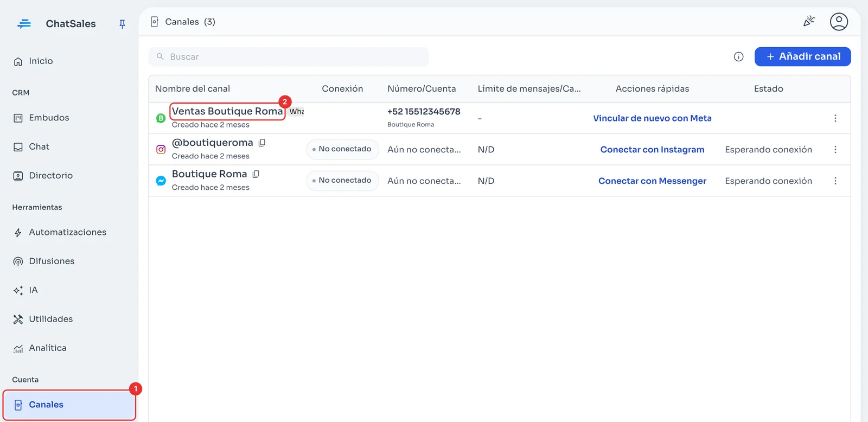Viewport: 868px width, 422px height.
Task: Copy the Boutique Roma Messenger name
Action: point(256,174)
